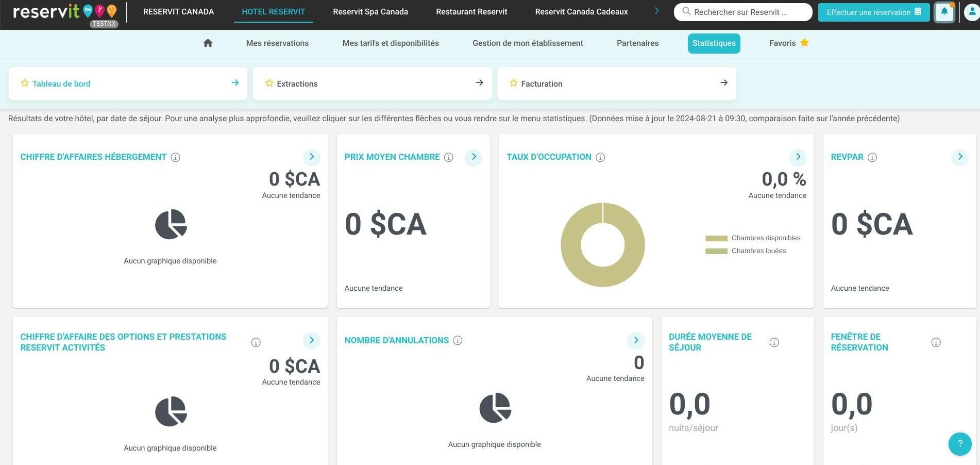
Task: Expand the Taux d'occupation chevron arrow
Action: click(798, 157)
